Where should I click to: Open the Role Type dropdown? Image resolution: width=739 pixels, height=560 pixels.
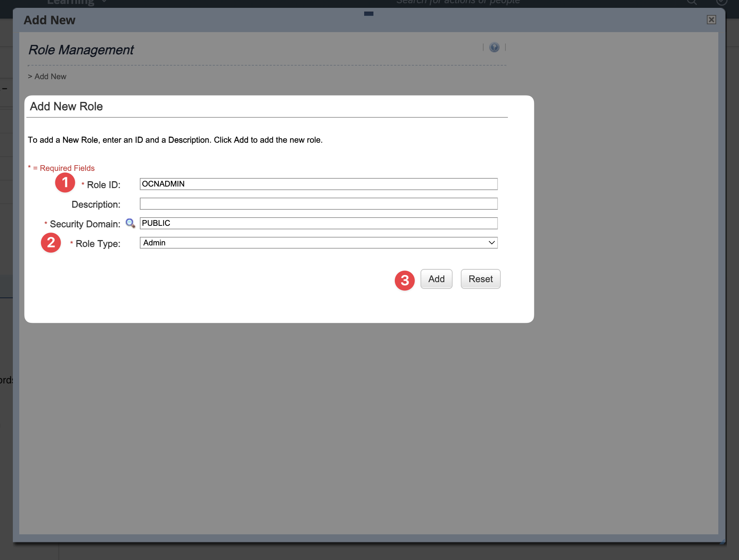click(318, 243)
